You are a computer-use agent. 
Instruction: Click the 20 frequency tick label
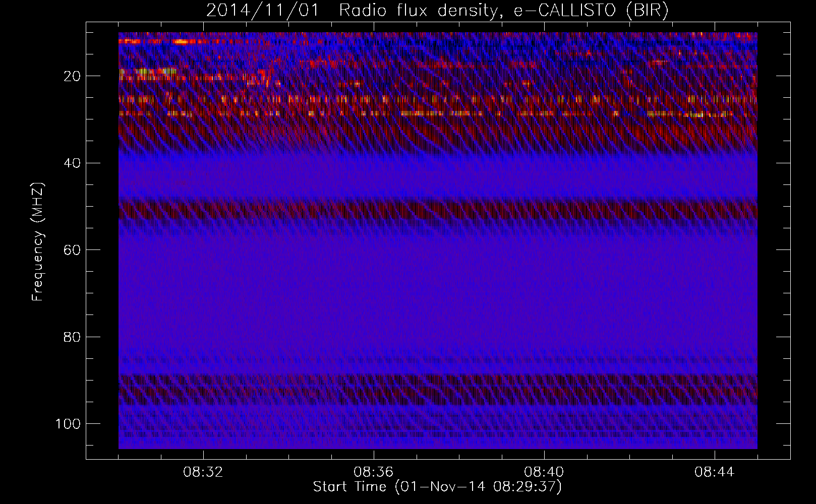pyautogui.click(x=73, y=76)
